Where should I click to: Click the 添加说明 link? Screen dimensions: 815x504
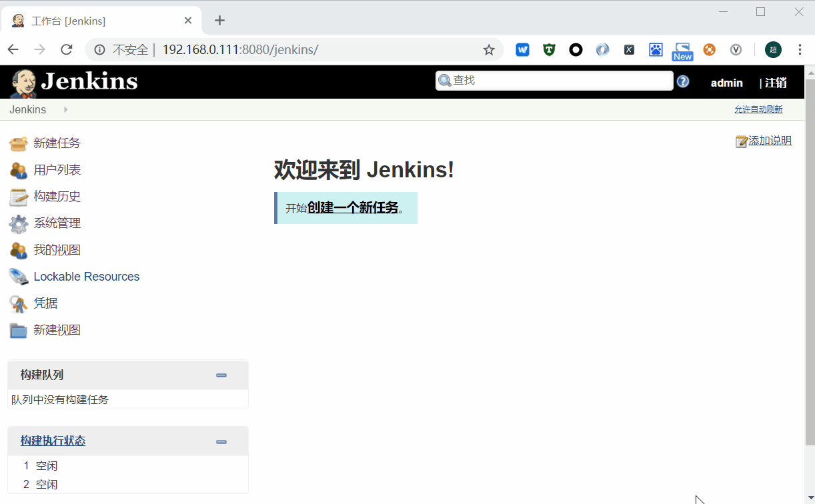[770, 141]
